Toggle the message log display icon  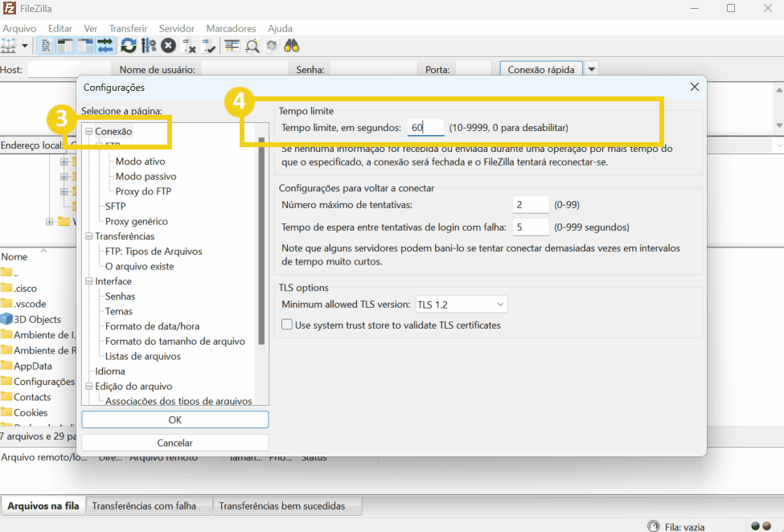click(46, 47)
